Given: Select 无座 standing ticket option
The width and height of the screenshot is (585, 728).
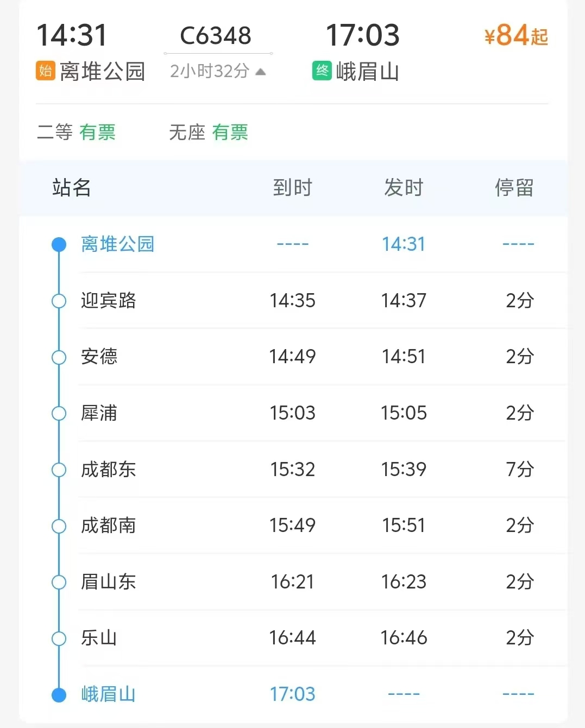Looking at the screenshot, I should click(x=209, y=132).
